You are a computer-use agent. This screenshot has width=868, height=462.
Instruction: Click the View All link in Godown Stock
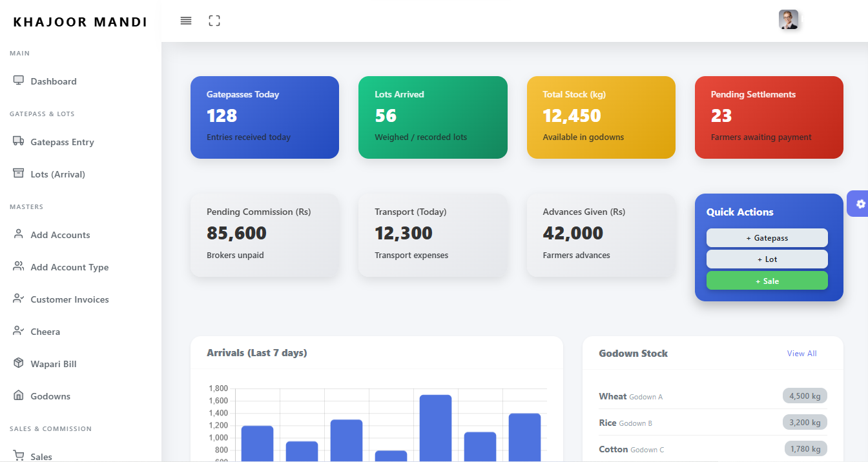click(802, 354)
